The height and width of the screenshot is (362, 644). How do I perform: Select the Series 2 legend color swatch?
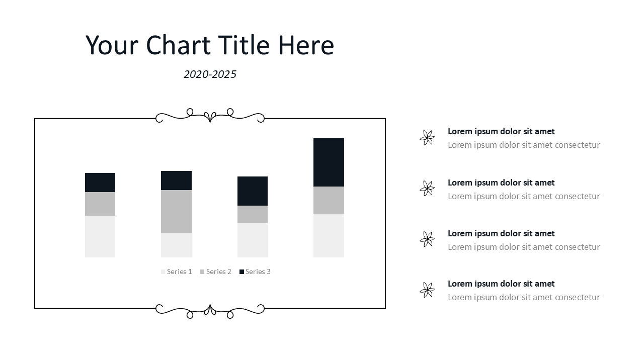click(x=202, y=272)
